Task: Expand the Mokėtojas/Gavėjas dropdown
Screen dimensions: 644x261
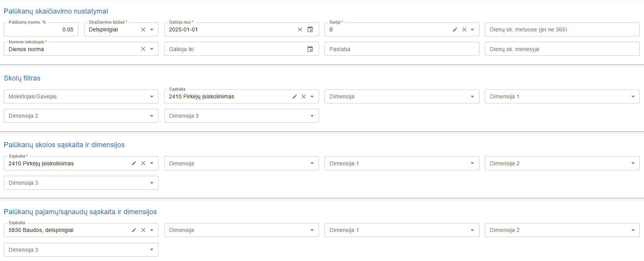Action: click(x=152, y=96)
